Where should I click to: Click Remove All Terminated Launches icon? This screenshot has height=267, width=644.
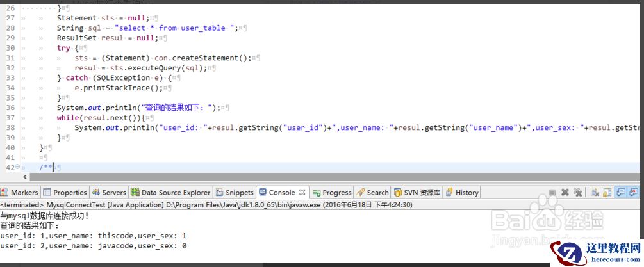577,192
